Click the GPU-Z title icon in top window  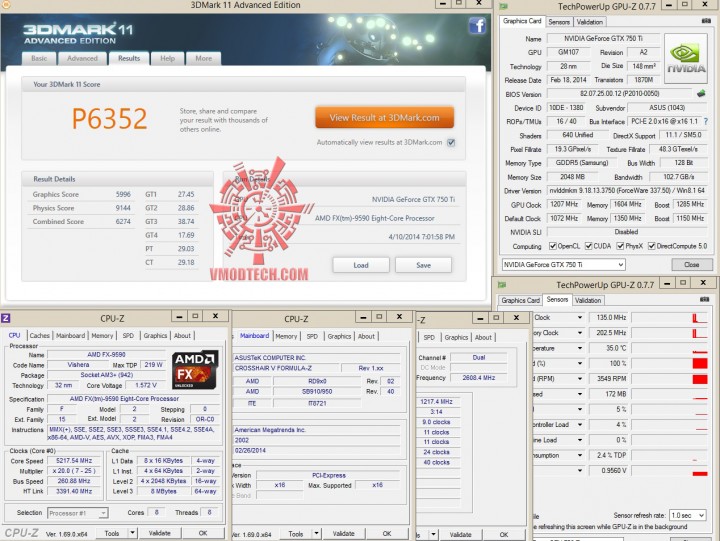pos(503,6)
